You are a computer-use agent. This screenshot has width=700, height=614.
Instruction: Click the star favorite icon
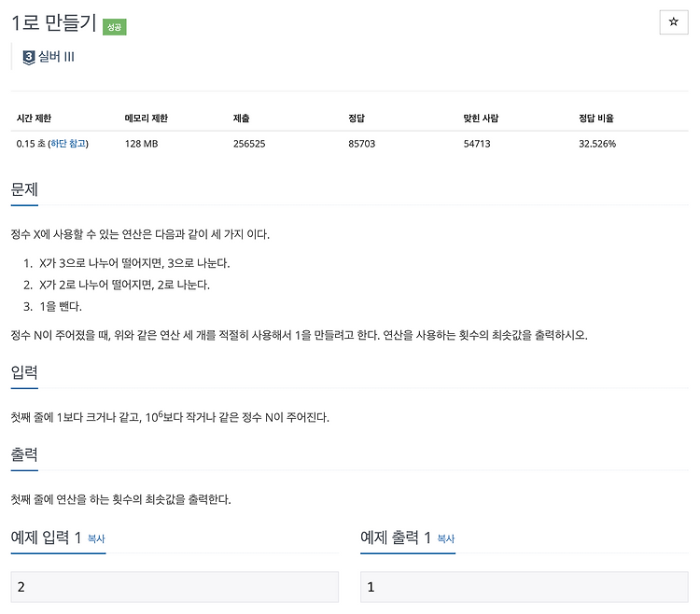pos(673,21)
